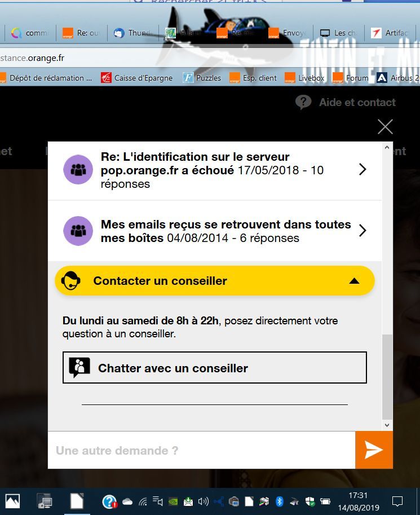Open the Photos app in taskbar
Screen dimensions: 420x515
(x=12, y=501)
